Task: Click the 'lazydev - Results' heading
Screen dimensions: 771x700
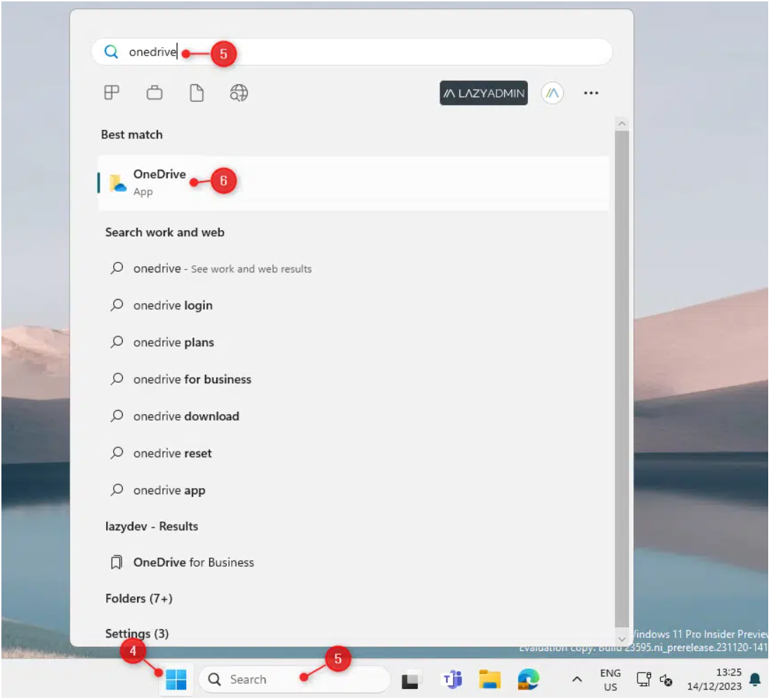Action: pos(152,526)
